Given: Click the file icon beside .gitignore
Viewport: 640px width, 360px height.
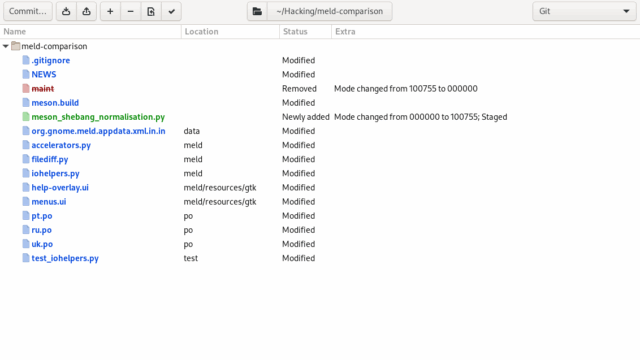Looking at the screenshot, I should [x=26, y=60].
